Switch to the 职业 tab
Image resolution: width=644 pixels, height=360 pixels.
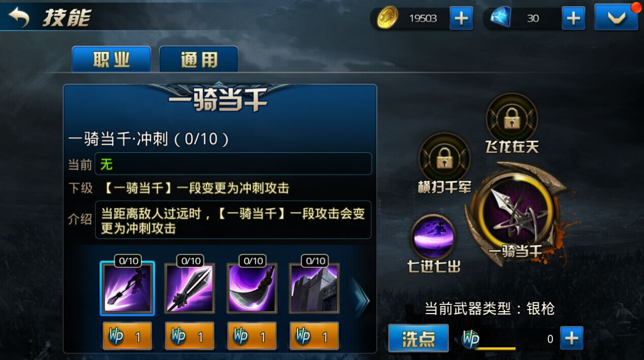click(111, 60)
